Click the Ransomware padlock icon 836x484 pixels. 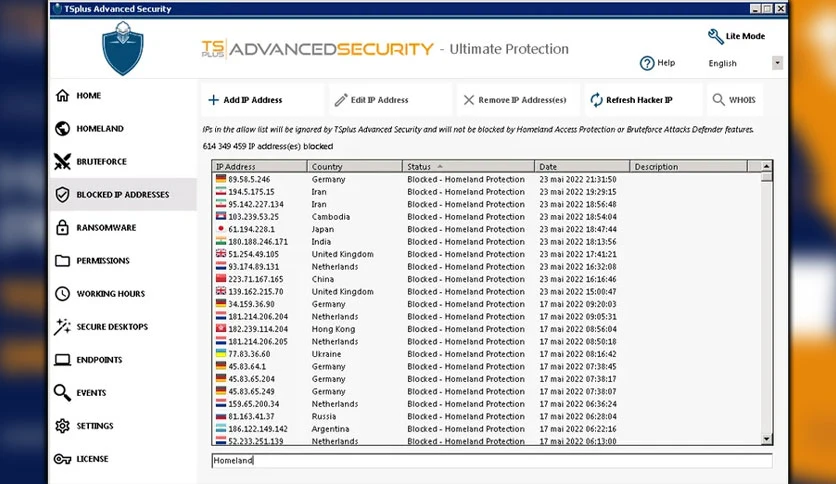62,228
